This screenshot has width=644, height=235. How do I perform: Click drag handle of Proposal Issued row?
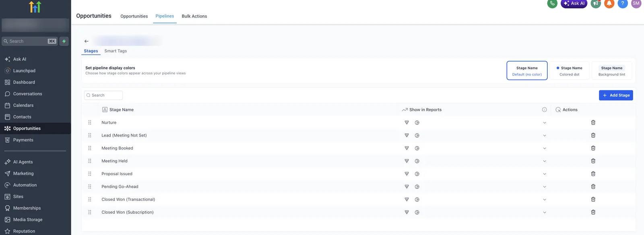(x=90, y=174)
